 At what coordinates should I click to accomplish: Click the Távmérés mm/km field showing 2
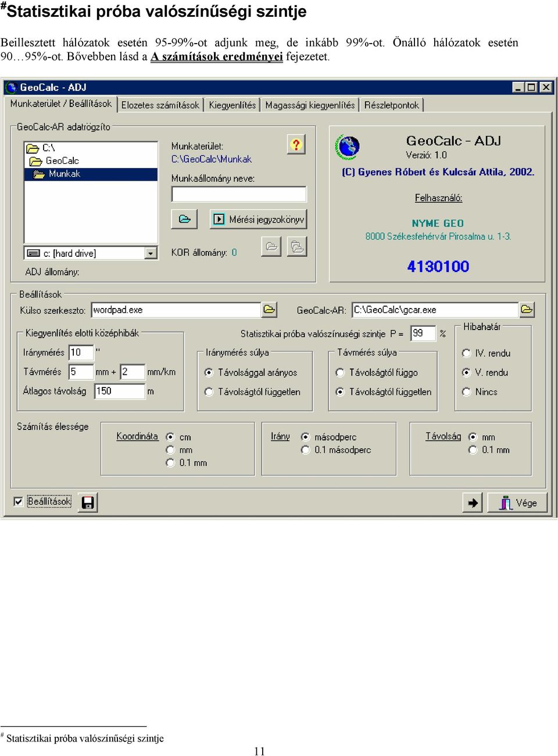click(133, 372)
